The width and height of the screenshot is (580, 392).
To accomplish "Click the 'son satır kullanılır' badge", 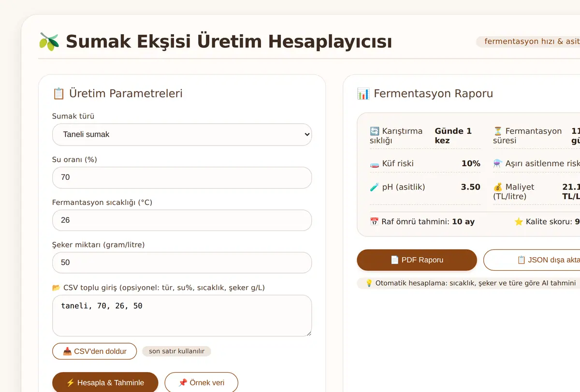I will pos(176,351).
